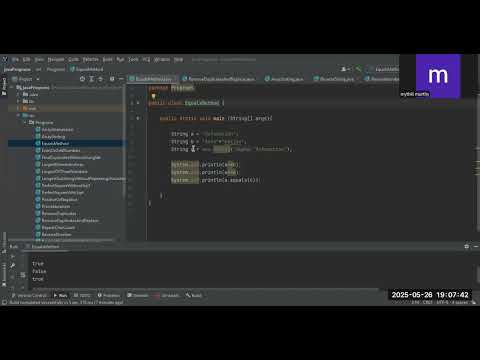This screenshot has width=480, height=360.
Task: Open the Problems tool window
Action: [109, 295]
